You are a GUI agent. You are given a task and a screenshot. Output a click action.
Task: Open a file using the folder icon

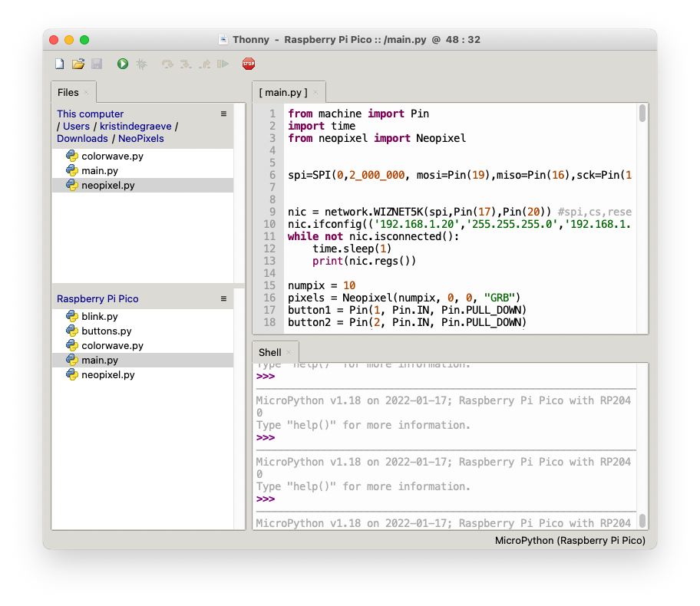pos(78,64)
